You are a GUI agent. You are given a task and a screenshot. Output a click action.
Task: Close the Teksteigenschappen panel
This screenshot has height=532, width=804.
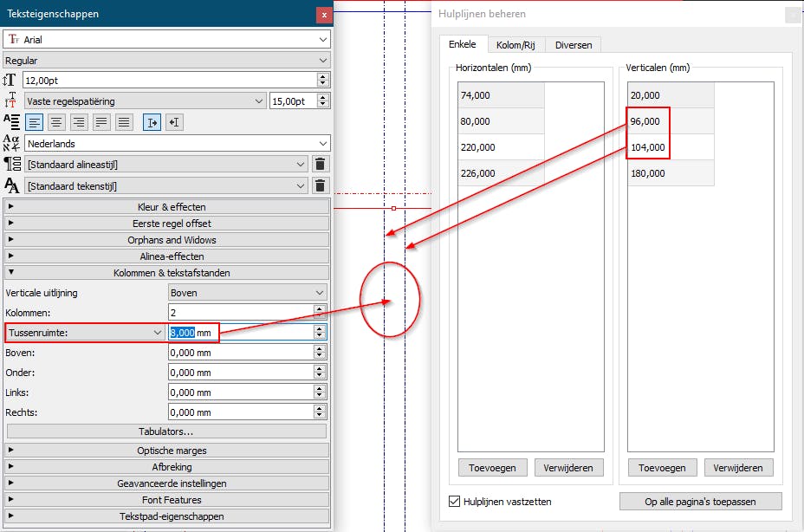tap(324, 15)
